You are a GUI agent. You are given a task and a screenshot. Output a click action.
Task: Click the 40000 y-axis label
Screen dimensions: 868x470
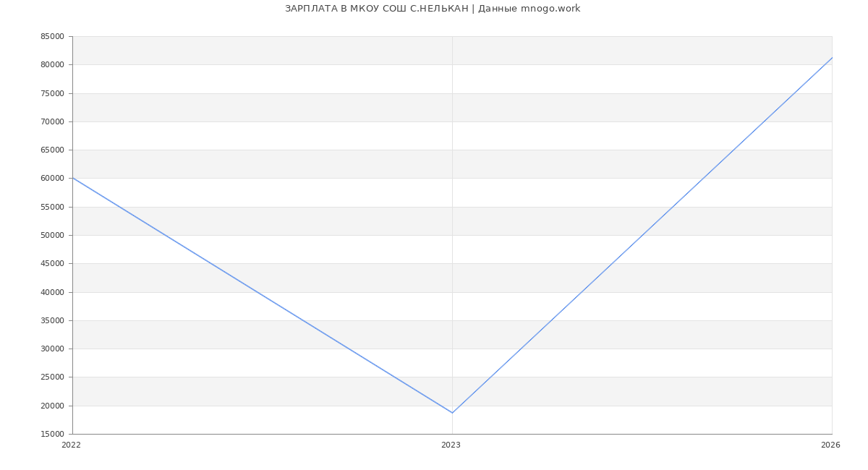point(52,292)
